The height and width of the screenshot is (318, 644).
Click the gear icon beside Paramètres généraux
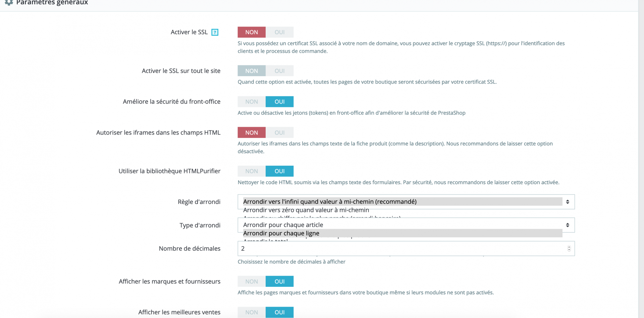click(9, 2)
